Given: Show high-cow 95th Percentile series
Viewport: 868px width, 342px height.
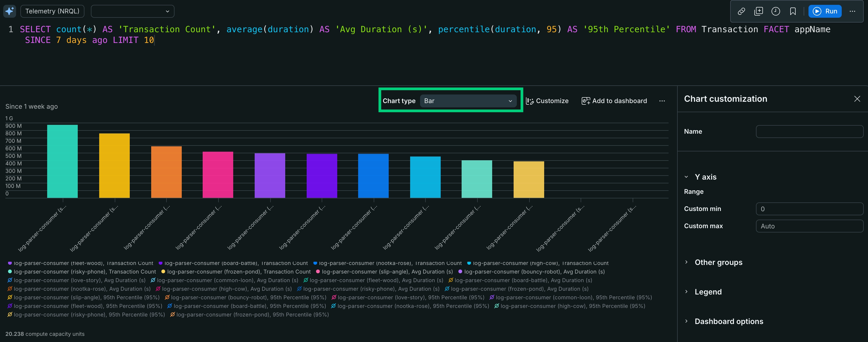Looking at the screenshot, I should point(570,306).
